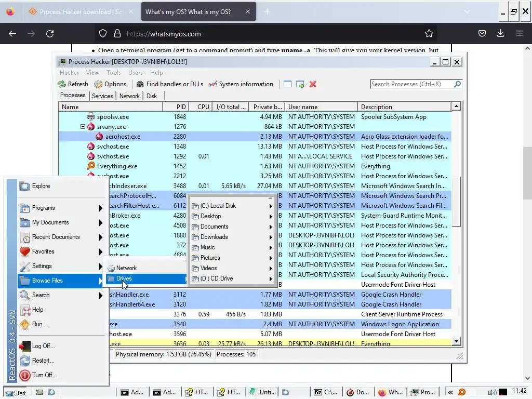Switch to the Network tab in Process Hacker
This screenshot has height=399, width=532.
129,96
